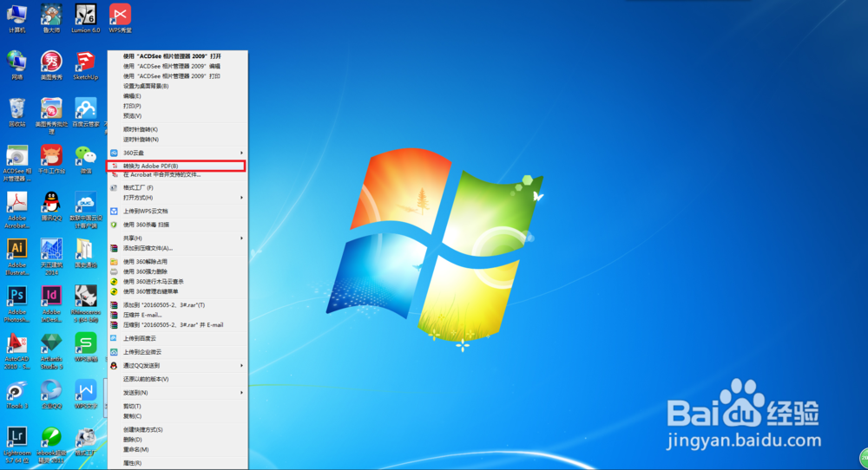The width and height of the screenshot is (868, 470).
Task: Open the 鲁大师 desktop shortcut
Action: pyautogui.click(x=51, y=19)
